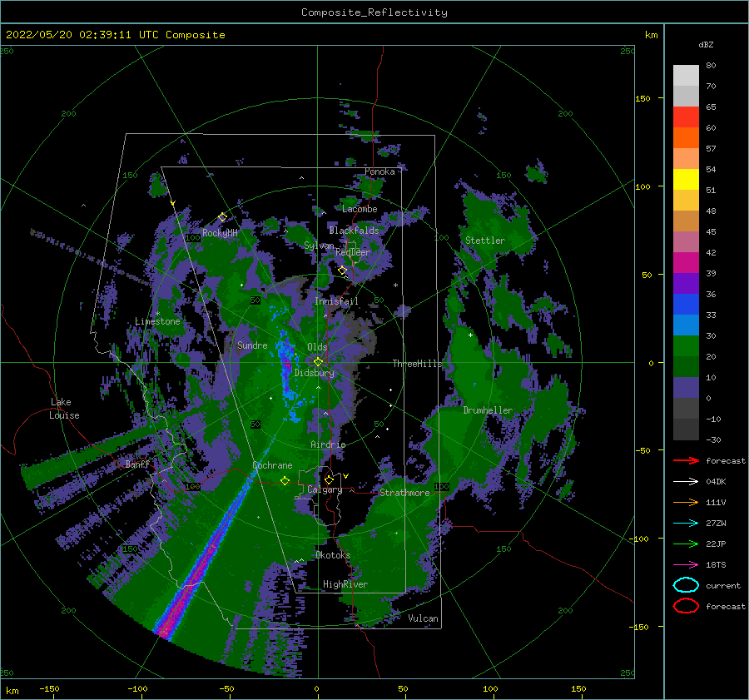Click the Banff label on the map
This screenshot has height=700, width=749.
pyautogui.click(x=137, y=464)
